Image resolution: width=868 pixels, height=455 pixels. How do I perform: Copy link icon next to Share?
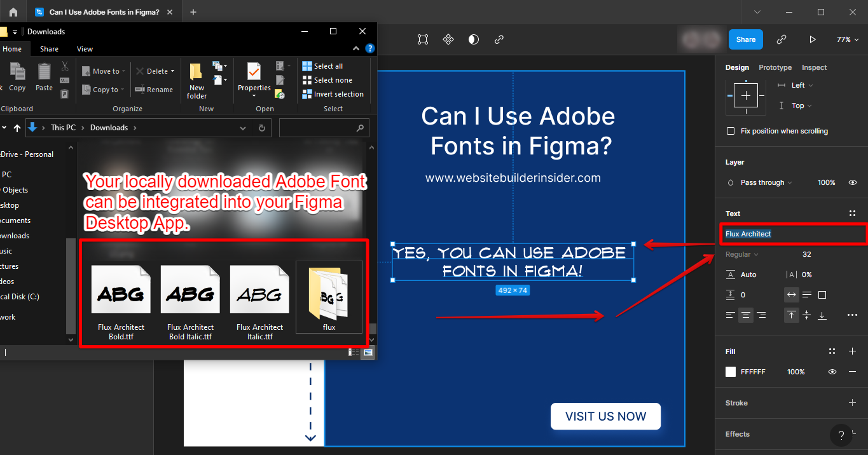click(x=782, y=39)
